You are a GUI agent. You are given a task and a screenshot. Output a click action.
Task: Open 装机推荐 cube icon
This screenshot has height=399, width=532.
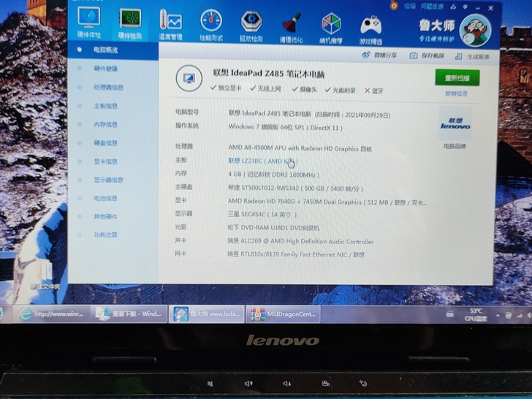(x=331, y=28)
